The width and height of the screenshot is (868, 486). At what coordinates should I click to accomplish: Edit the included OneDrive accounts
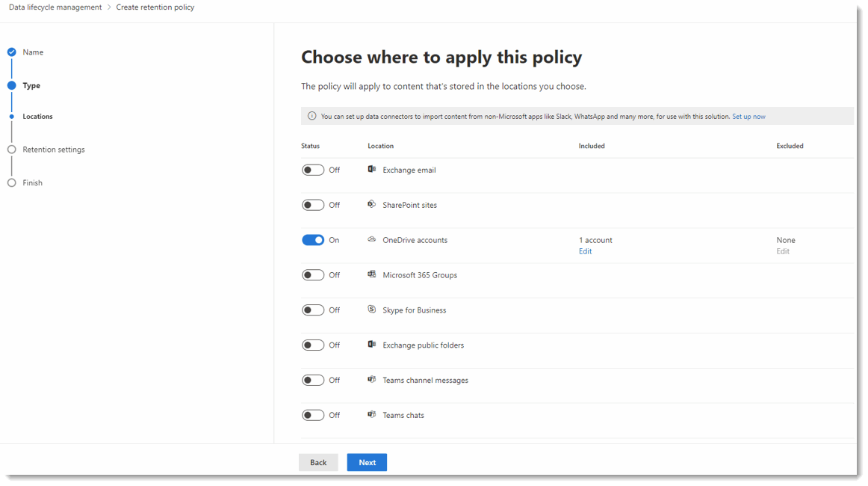585,251
